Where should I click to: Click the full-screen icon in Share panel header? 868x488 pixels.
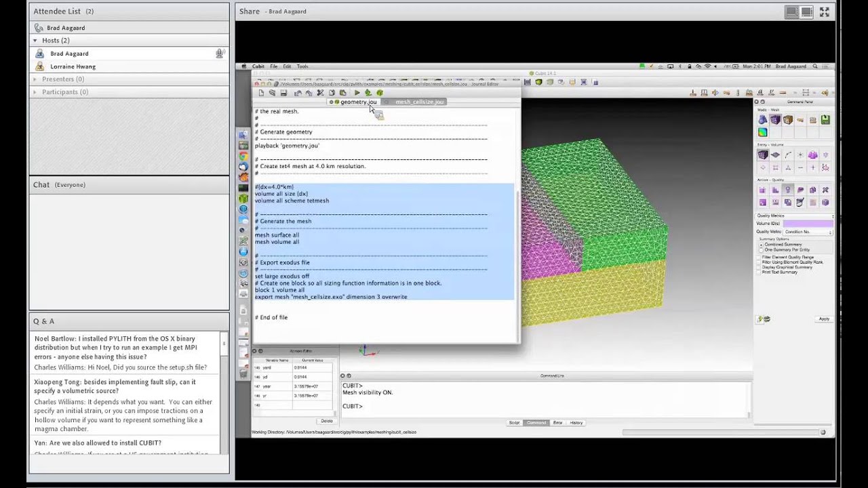(x=825, y=12)
